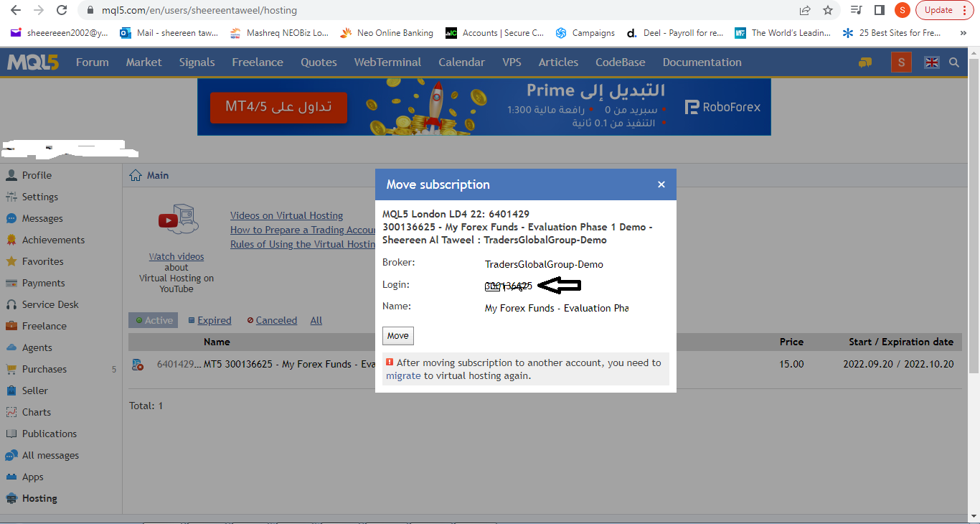Image resolution: width=980 pixels, height=524 pixels.
Task: Open the Chrome side panel icon
Action: coord(879,10)
